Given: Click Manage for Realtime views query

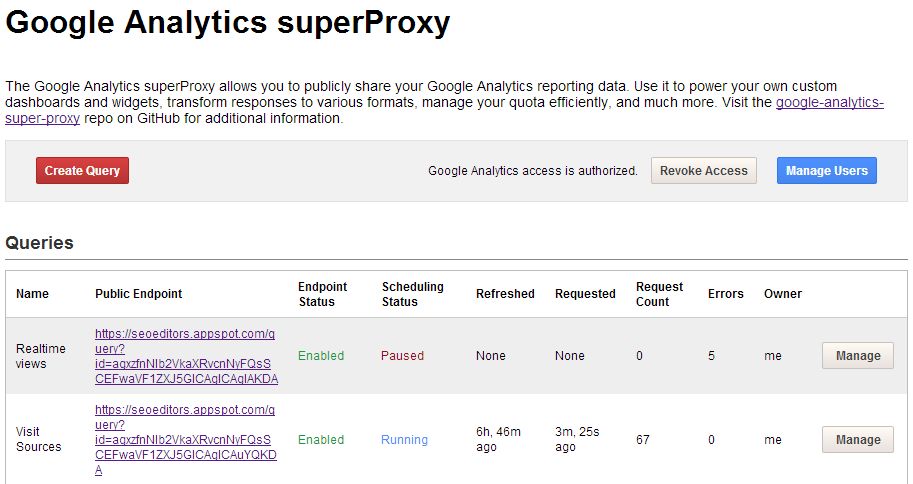Looking at the screenshot, I should (x=857, y=356).
